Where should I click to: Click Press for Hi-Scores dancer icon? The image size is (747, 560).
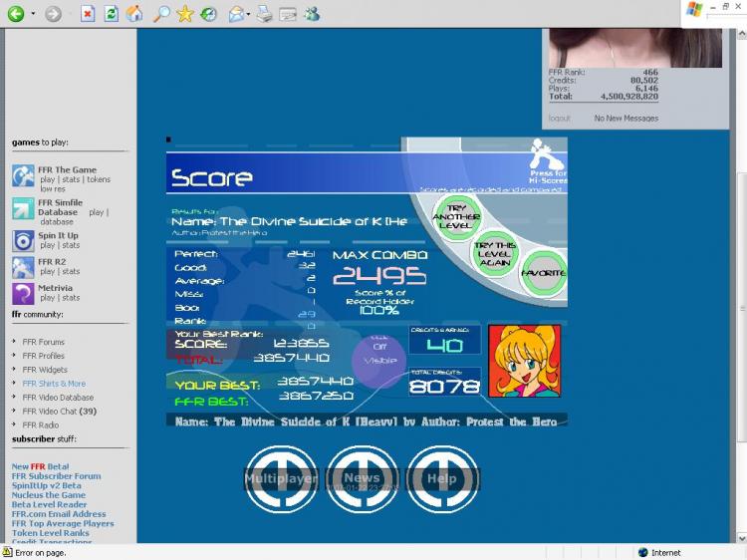click(x=548, y=160)
